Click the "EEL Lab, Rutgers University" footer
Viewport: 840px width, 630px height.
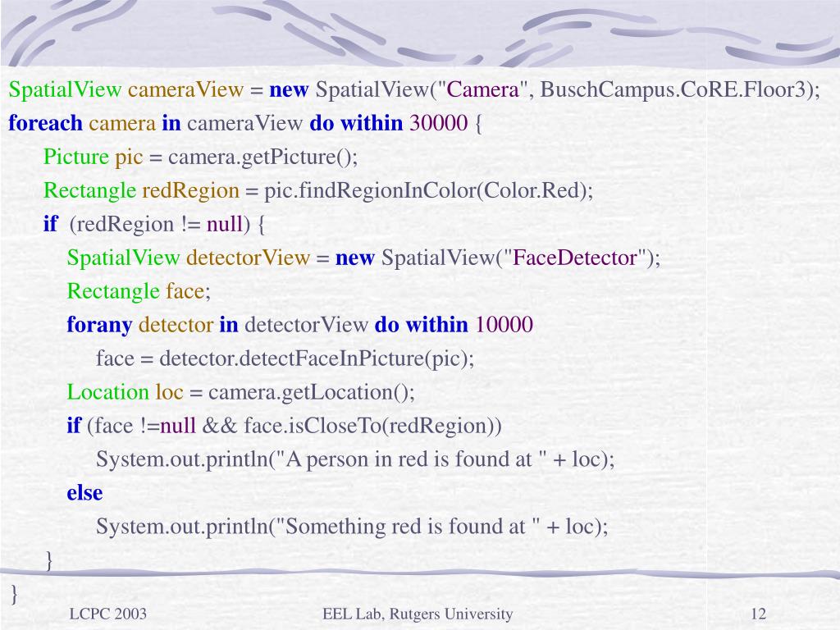[x=418, y=614]
